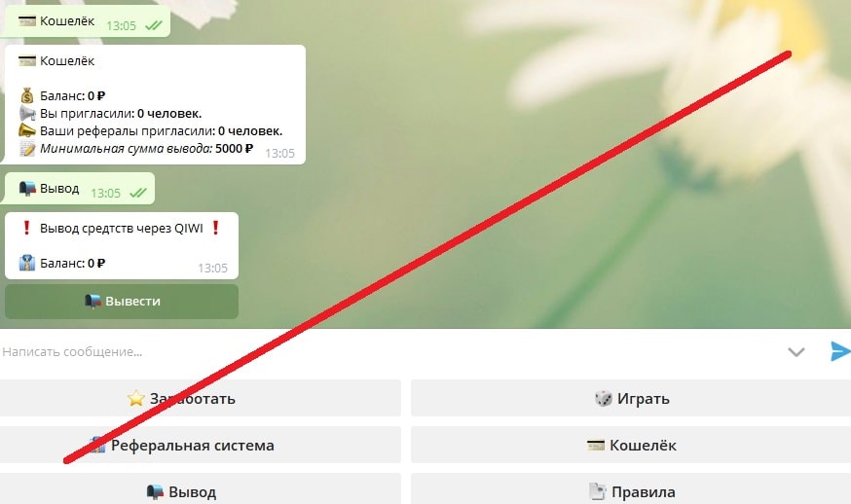The image size is (851, 504).
Task: Click the Вывести inline button
Action: (122, 302)
